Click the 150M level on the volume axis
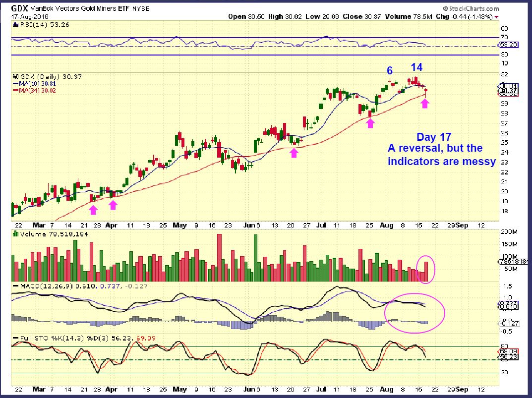 pos(509,244)
